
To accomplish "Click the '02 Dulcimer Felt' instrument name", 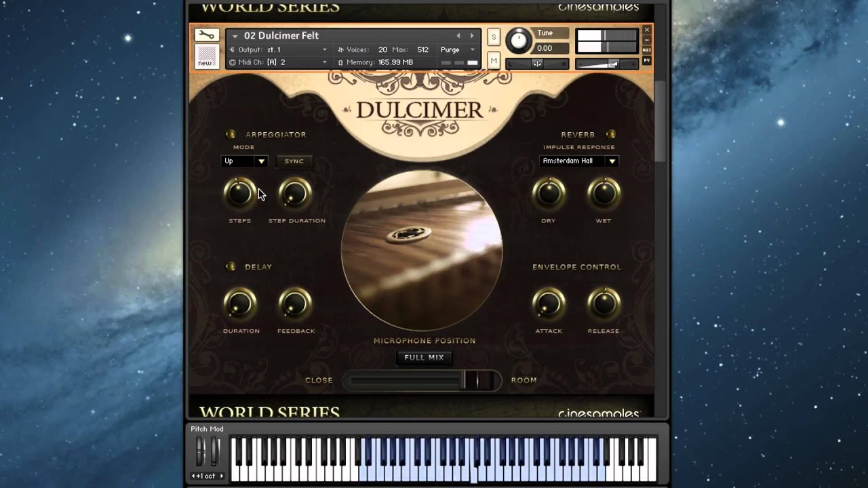I will pyautogui.click(x=281, y=35).
